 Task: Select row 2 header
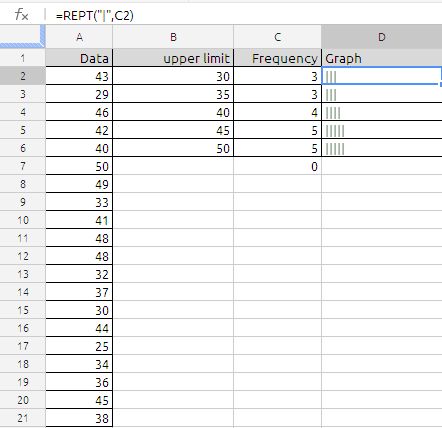pyautogui.click(x=23, y=76)
